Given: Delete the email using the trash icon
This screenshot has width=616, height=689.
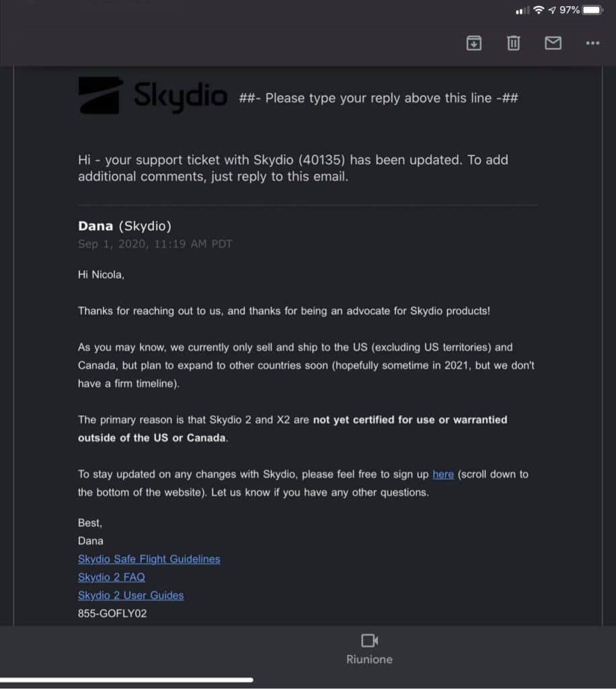Looking at the screenshot, I should coord(513,43).
